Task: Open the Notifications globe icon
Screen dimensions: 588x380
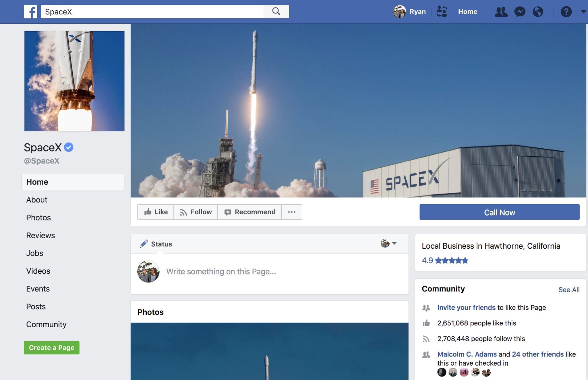Action: pos(538,12)
